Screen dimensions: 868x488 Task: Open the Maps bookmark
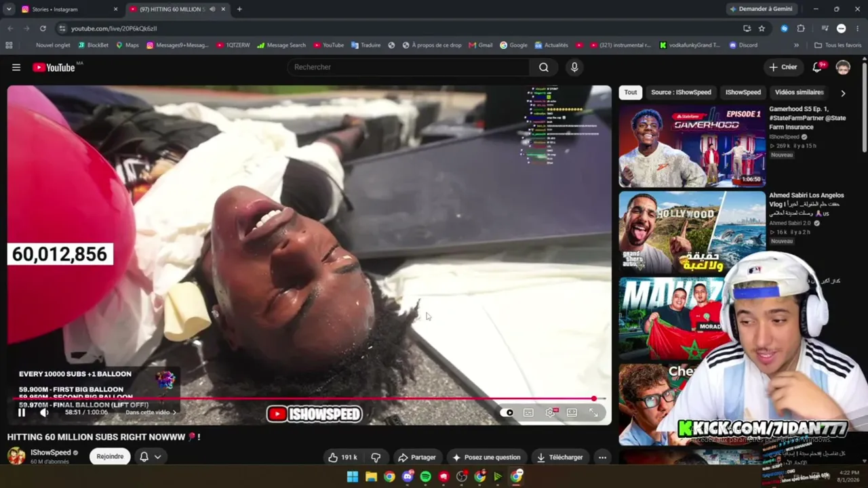pyautogui.click(x=127, y=45)
